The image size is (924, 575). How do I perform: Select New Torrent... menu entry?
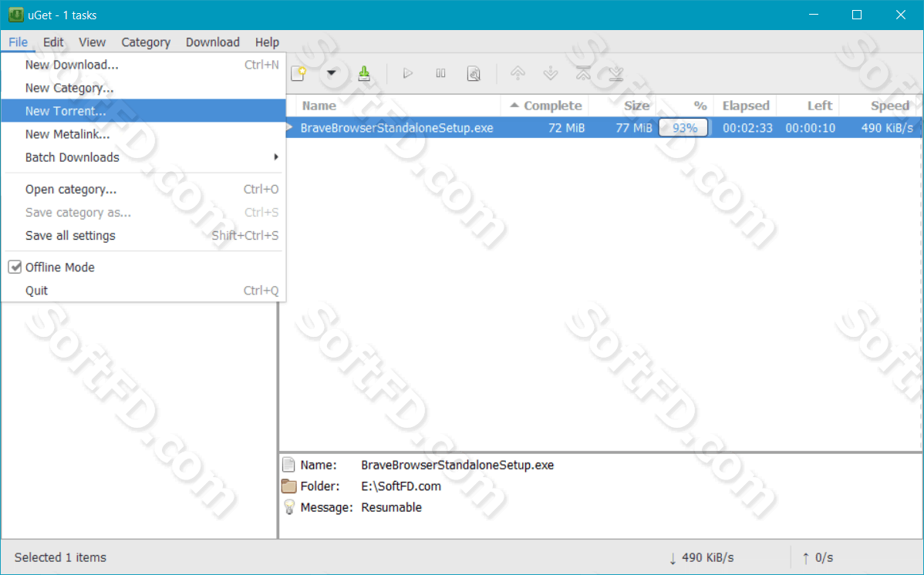click(143, 111)
